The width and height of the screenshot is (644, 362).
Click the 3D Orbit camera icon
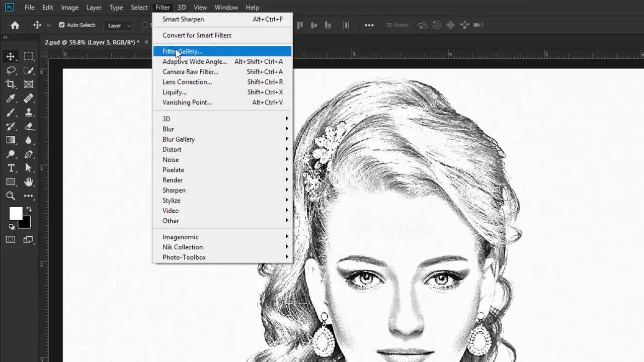point(423,25)
